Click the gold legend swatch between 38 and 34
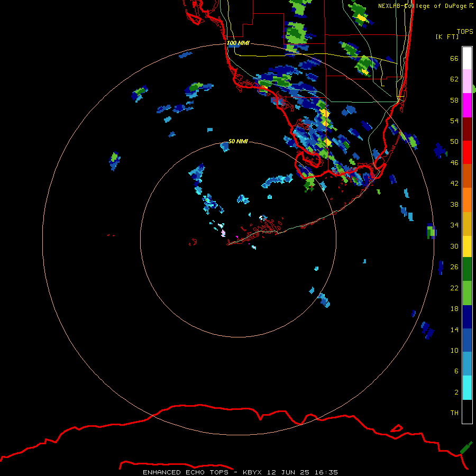Viewport: 476px width, 476px height. [x=467, y=224]
